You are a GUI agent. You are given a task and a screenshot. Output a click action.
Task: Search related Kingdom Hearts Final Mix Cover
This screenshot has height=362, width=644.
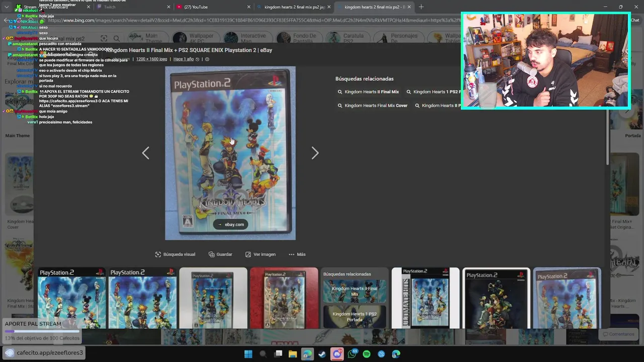click(x=372, y=106)
